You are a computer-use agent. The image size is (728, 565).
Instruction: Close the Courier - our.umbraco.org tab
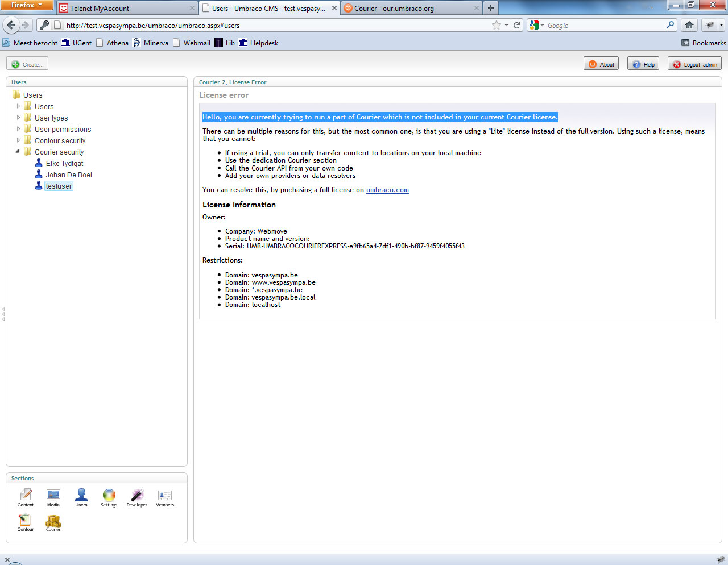click(x=476, y=8)
